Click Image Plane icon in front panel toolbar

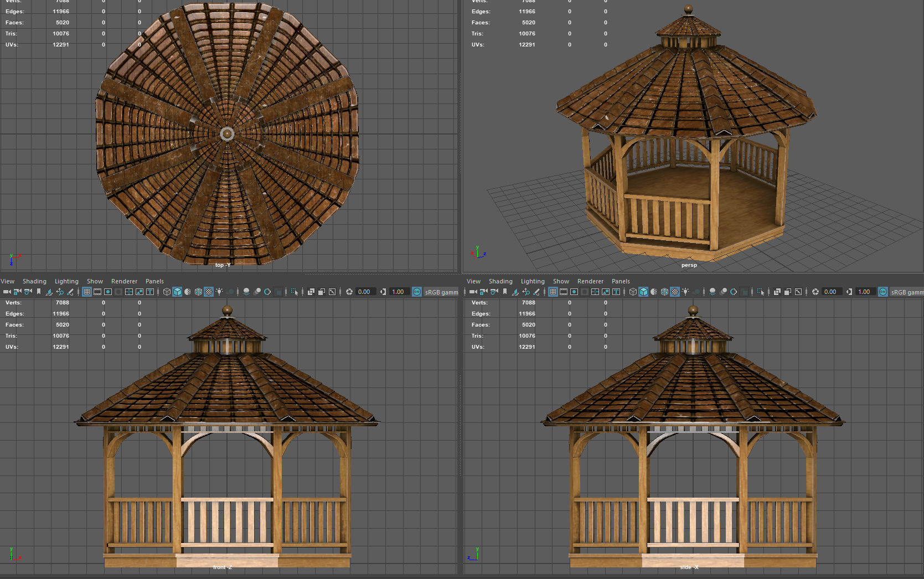pos(49,292)
